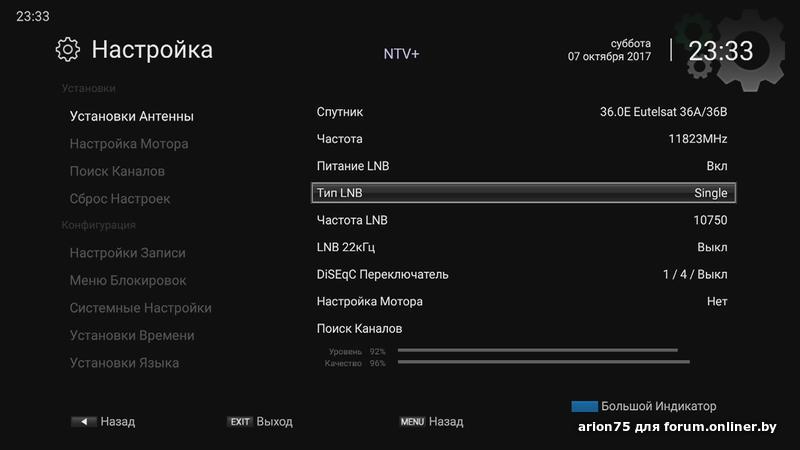Open Настройки Записи menu item
The width and height of the screenshot is (800, 450).
point(127,253)
